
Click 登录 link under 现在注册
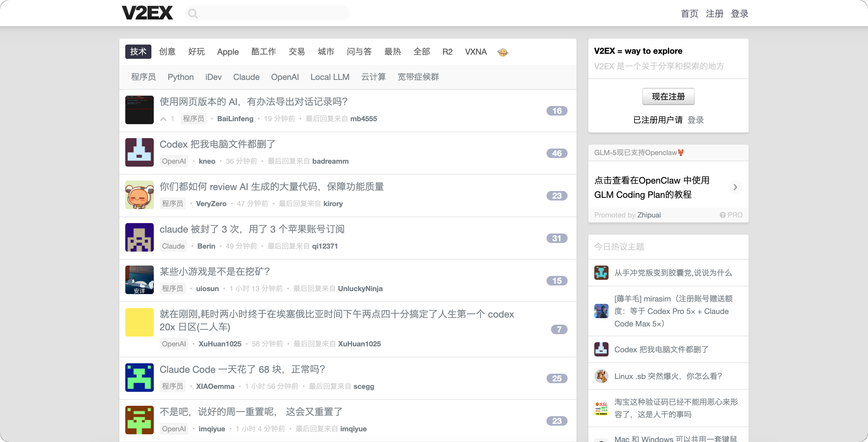[696, 120]
